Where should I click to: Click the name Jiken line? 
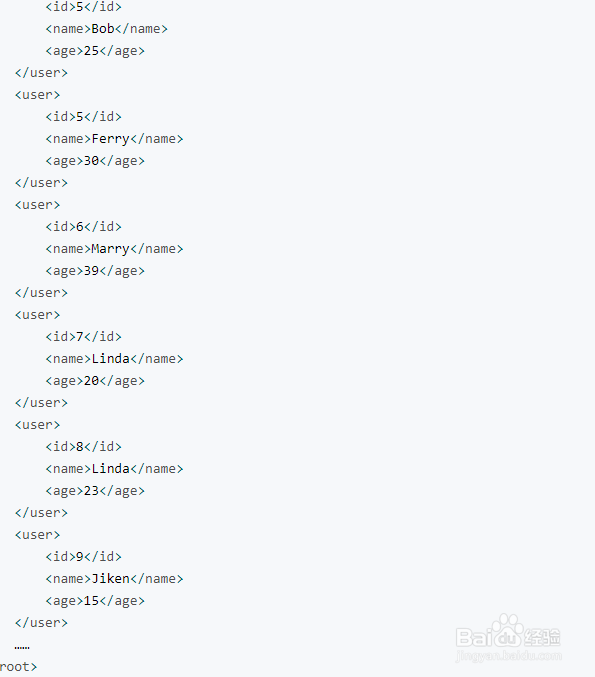click(114, 579)
